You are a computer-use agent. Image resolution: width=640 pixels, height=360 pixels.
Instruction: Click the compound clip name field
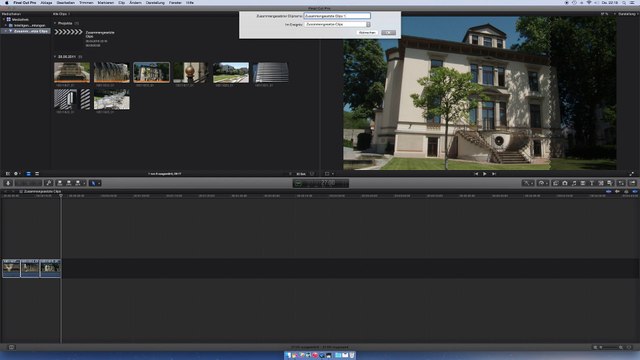coord(337,16)
